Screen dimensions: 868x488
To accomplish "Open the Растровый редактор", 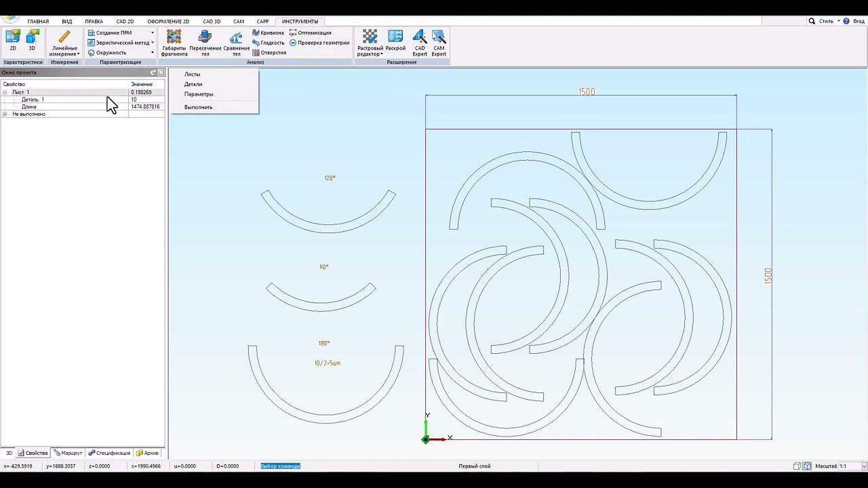I will point(370,43).
